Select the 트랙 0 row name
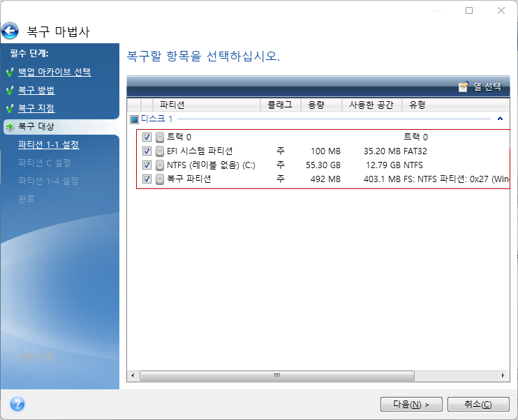Image resolution: width=518 pixels, height=420 pixels. [x=179, y=137]
